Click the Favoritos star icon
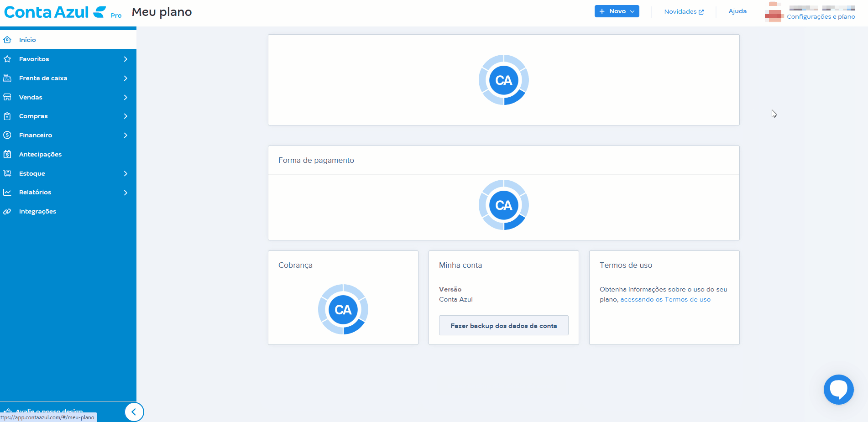Image resolution: width=868 pixels, height=422 pixels. point(7,59)
